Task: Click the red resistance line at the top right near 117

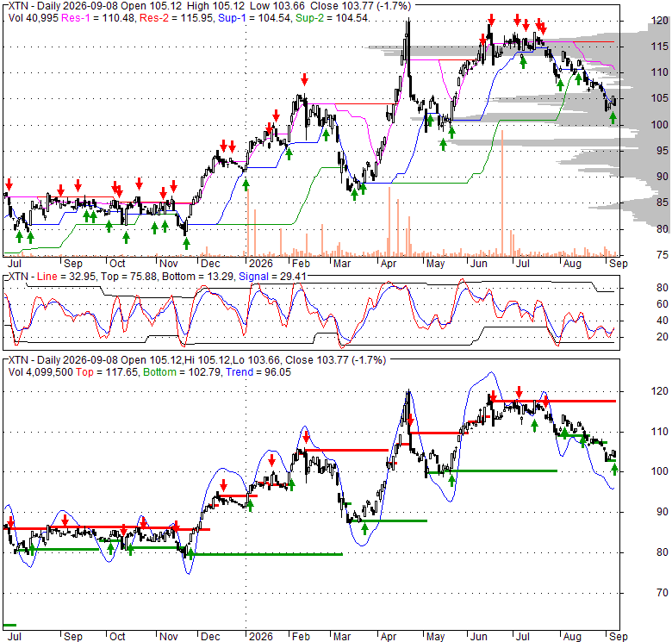Action: click(554, 402)
